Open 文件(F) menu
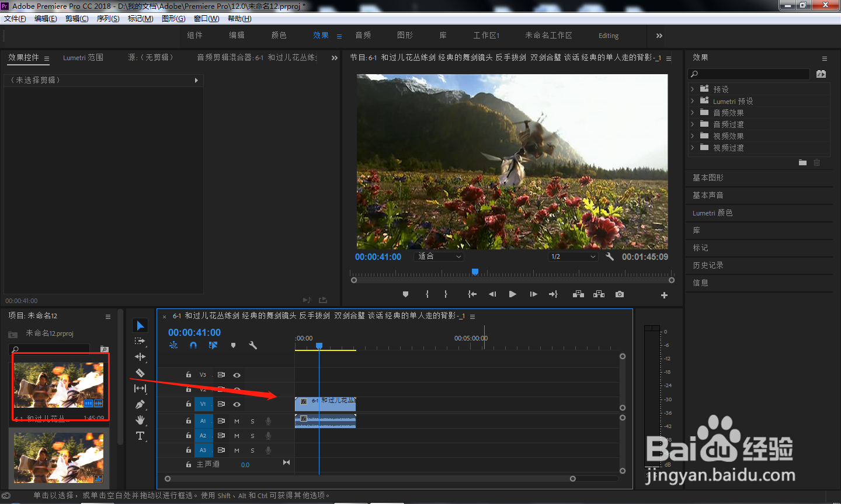Image resolution: width=841 pixels, height=504 pixels. pos(15,19)
